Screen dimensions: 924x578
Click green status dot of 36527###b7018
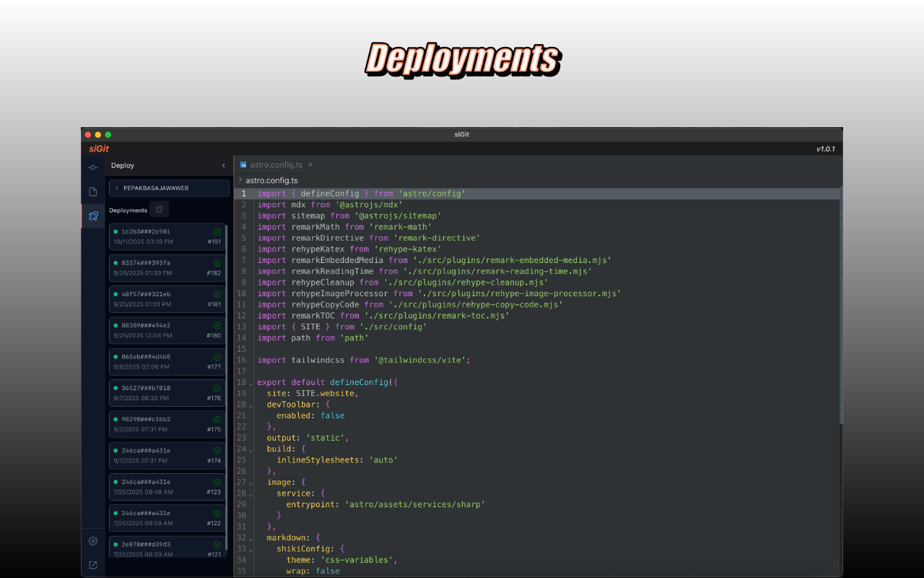click(x=115, y=388)
